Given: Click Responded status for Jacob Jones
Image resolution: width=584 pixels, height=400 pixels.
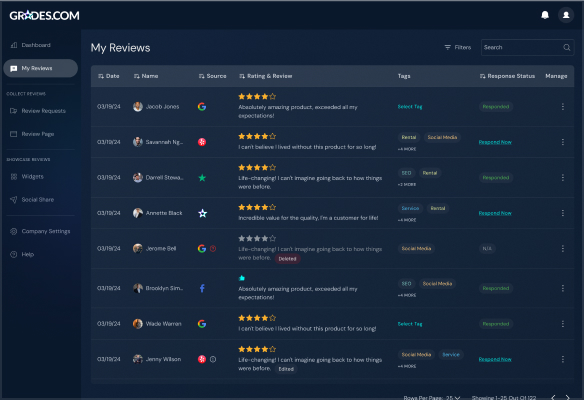Looking at the screenshot, I should click(x=496, y=107).
